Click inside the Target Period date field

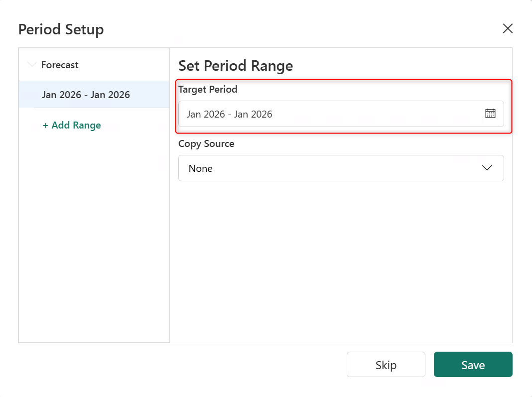pos(329,114)
